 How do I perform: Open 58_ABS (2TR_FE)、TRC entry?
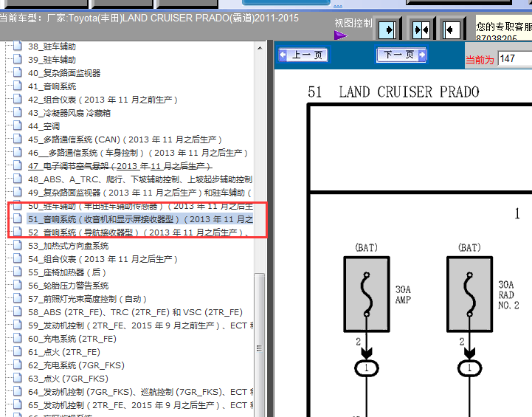pos(135,312)
